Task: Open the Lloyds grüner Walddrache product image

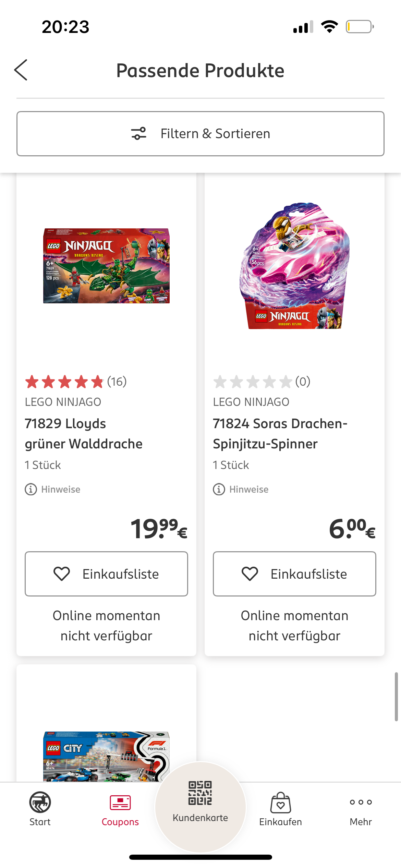Action: tap(106, 266)
